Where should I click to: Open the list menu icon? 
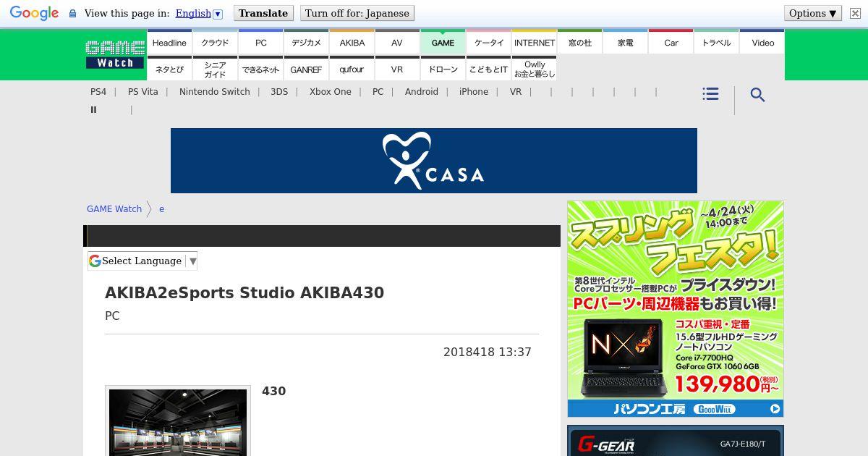711,94
